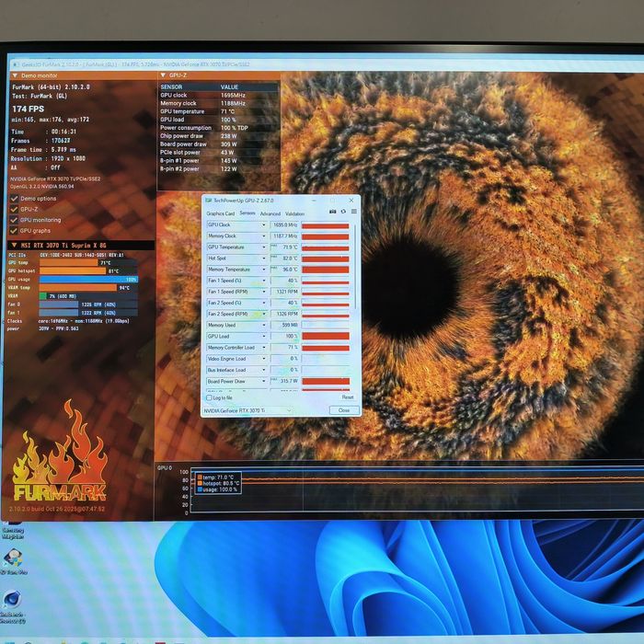Image resolution: width=644 pixels, height=644 pixels.
Task: Click the GPU-Z title bar app icon
Action: click(208, 201)
